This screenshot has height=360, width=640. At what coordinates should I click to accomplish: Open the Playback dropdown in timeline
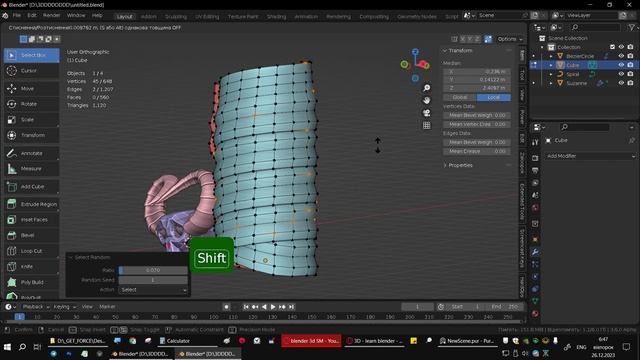[x=36, y=307]
